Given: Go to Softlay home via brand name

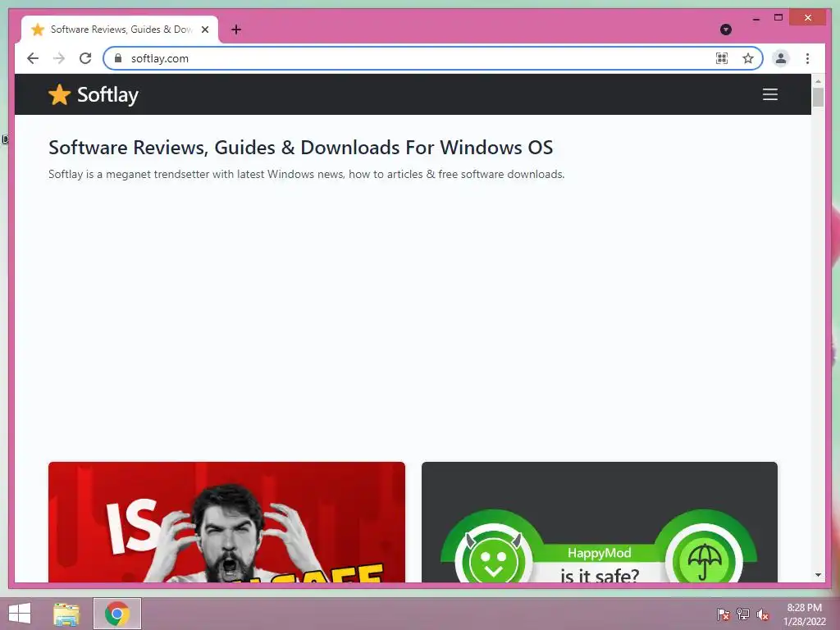Looking at the screenshot, I should 107,95.
